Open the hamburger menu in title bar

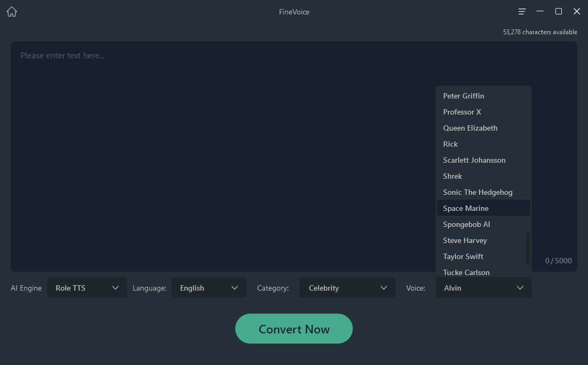click(522, 12)
